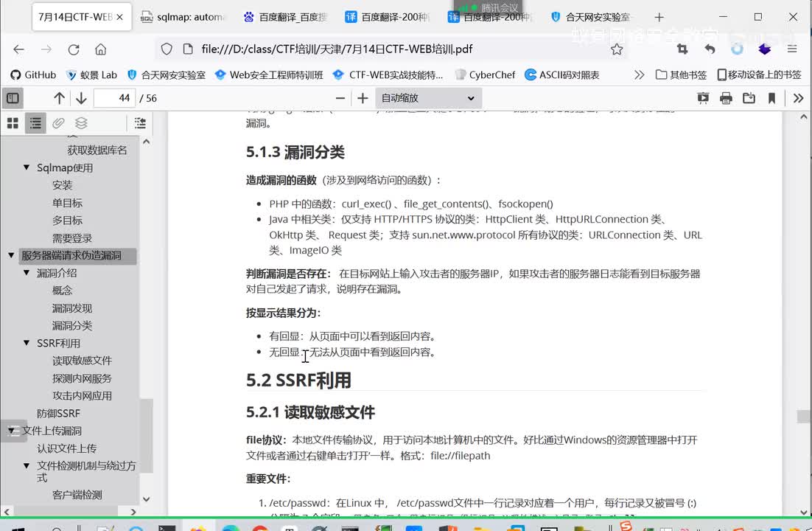This screenshot has height=531, width=812.
Task: Switch to 百度翻译_百度搜 tab
Action: click(286, 17)
